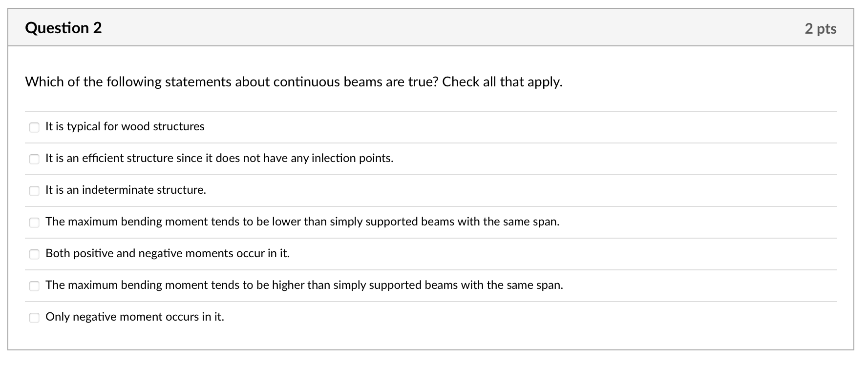Click the 'maximum bending moment higher' answer text

[304, 285]
